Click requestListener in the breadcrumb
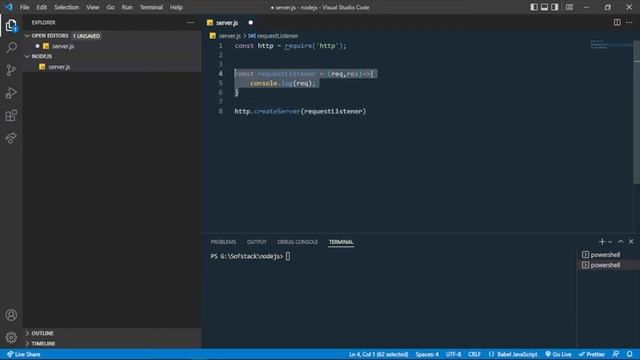640x360 pixels. click(278, 36)
